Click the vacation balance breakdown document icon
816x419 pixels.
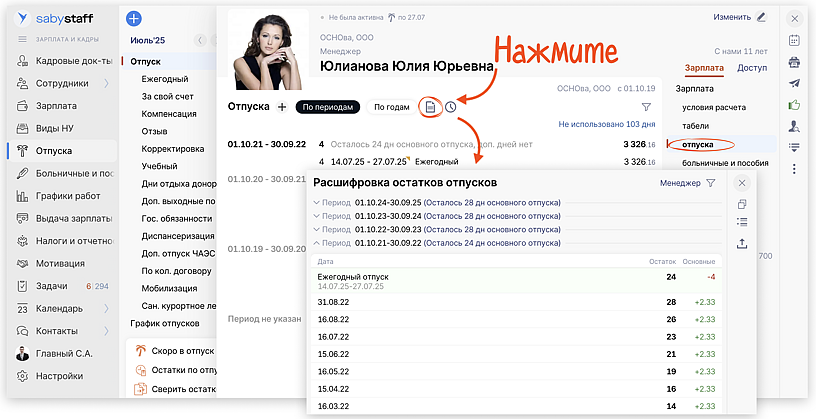click(x=429, y=107)
